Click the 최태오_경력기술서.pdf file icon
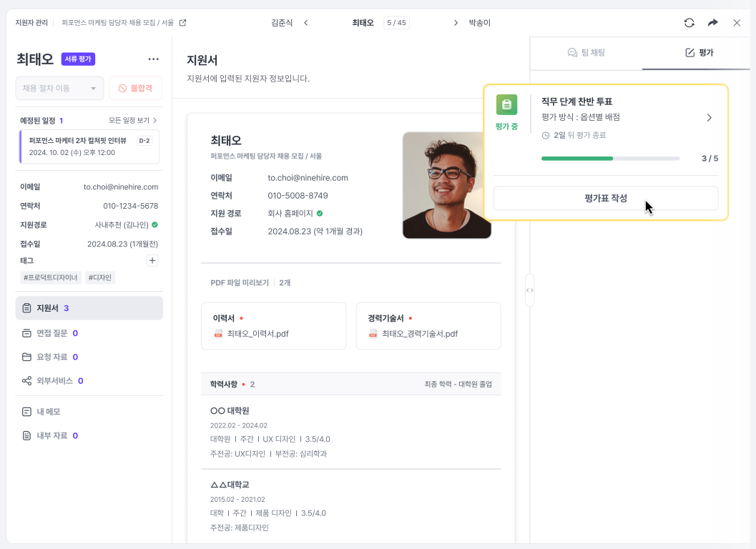 (373, 334)
